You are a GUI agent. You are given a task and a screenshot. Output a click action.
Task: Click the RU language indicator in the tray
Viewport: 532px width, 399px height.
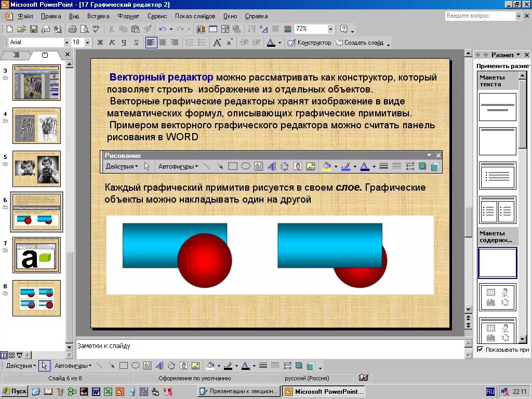point(490,392)
